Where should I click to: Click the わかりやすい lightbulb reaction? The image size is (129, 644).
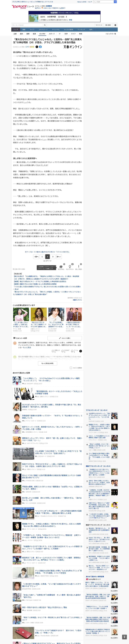70,267
